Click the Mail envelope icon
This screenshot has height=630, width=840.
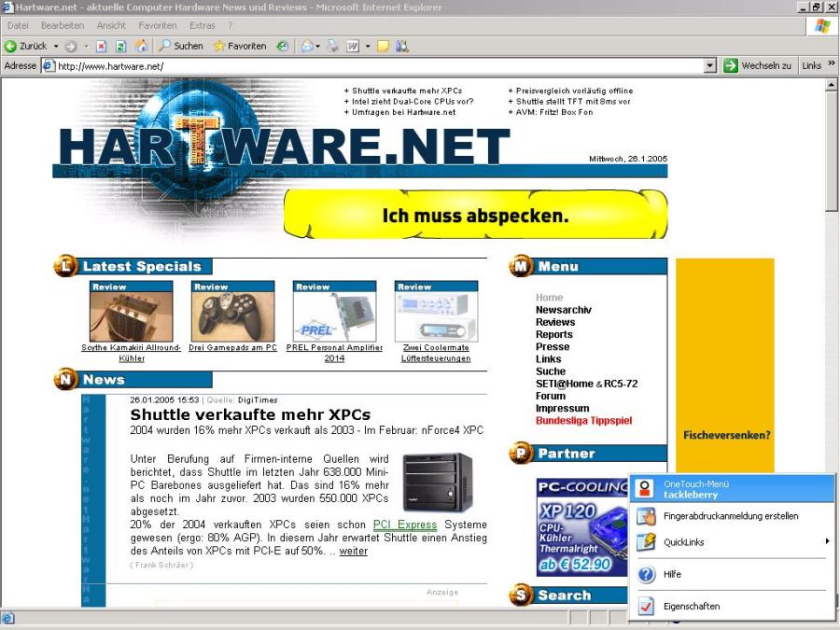(x=307, y=47)
